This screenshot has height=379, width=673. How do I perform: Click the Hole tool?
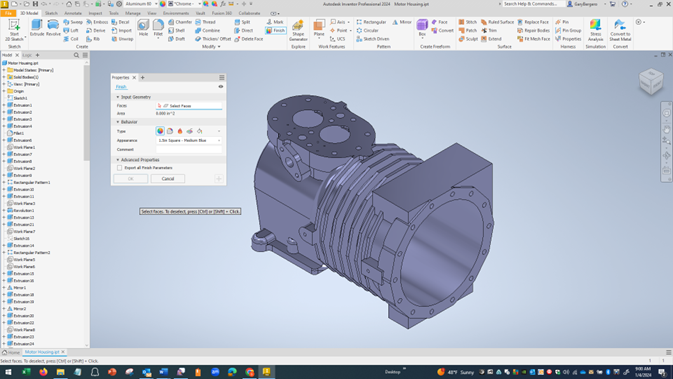[143, 27]
